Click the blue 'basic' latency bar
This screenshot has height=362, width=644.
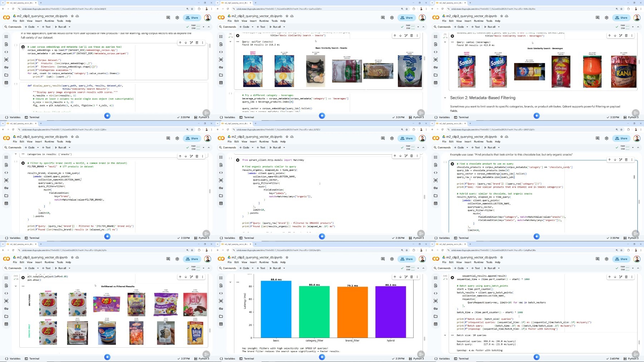pos(276,309)
